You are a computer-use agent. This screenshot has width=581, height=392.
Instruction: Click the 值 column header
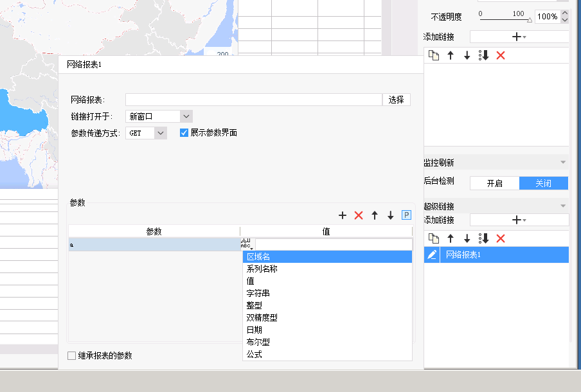[x=326, y=231]
